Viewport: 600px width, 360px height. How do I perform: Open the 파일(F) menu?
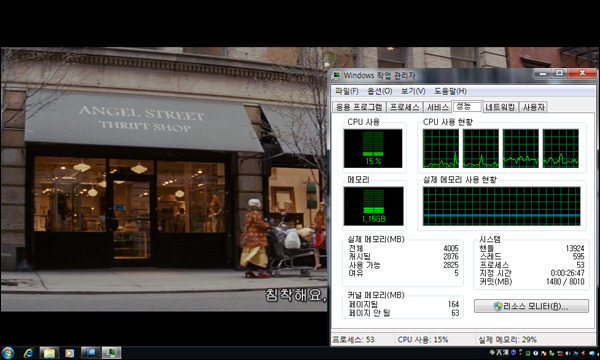[347, 91]
